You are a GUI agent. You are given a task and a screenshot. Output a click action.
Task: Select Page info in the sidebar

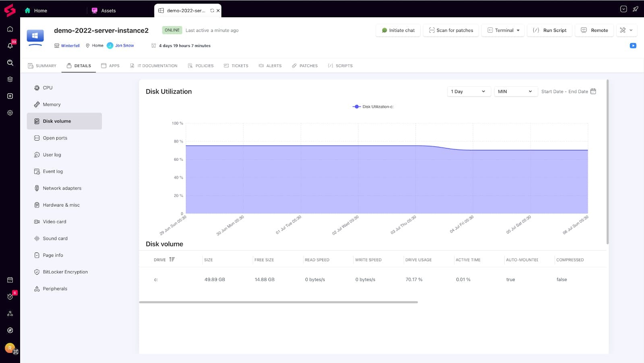[x=64, y=255]
